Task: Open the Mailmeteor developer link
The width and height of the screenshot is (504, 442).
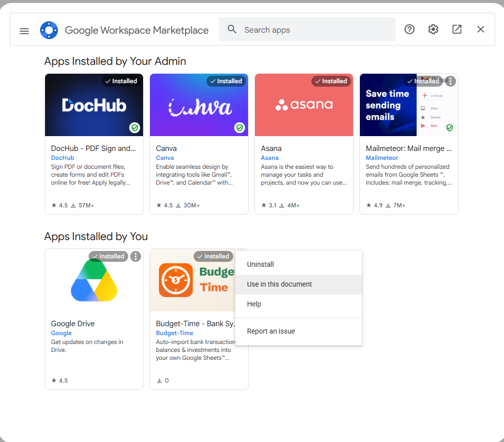Action: 382,158
